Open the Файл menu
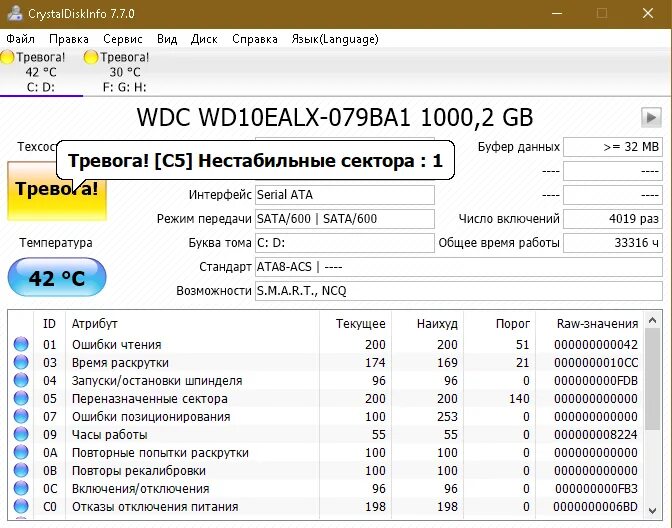This screenshot has height=528, width=672. point(20,39)
